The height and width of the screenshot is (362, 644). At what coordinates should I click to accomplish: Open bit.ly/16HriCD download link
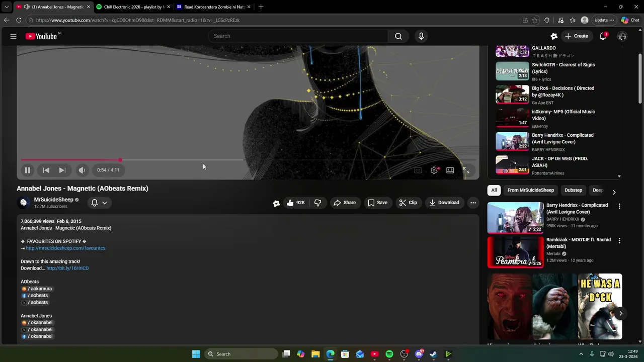(67, 268)
